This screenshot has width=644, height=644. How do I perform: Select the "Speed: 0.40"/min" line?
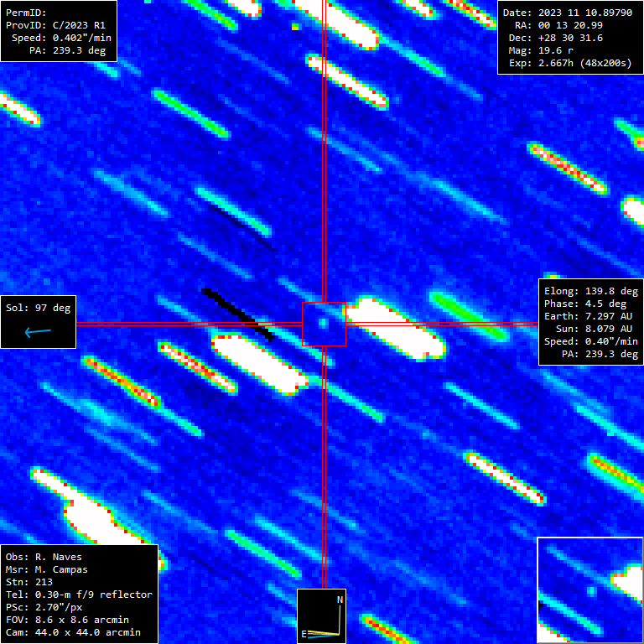click(591, 342)
